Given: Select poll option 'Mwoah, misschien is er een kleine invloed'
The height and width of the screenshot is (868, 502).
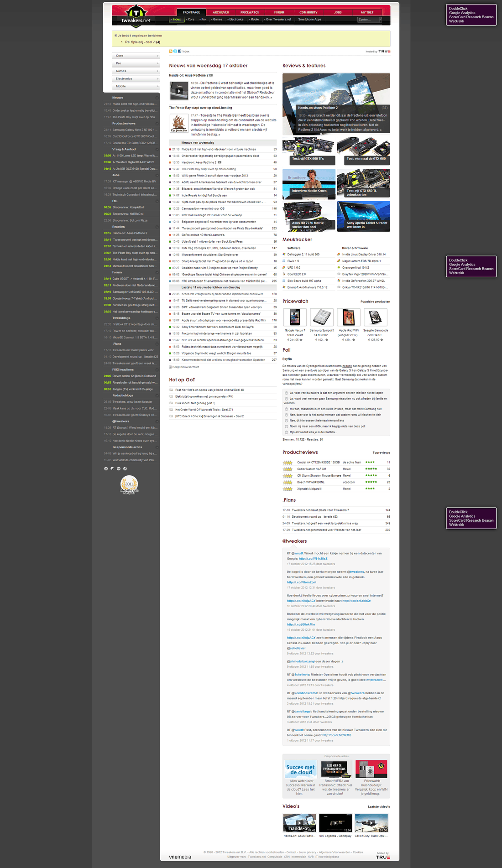Looking at the screenshot, I should 287,409.
